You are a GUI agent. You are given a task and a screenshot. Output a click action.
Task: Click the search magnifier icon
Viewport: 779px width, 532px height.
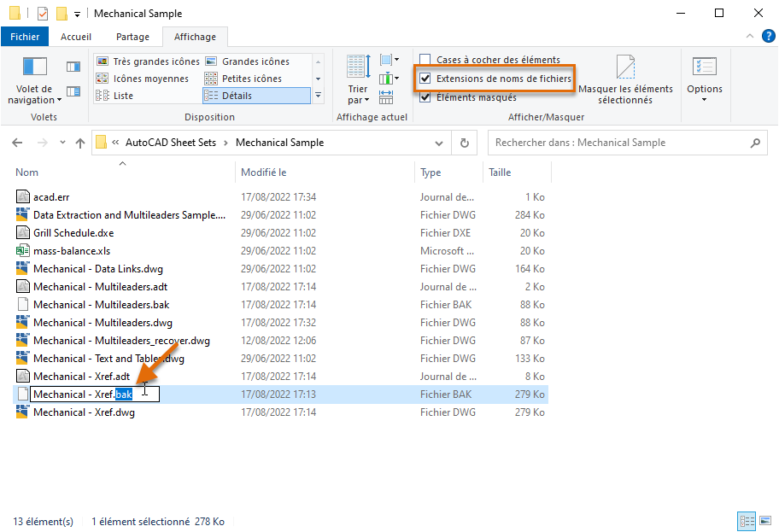coord(755,143)
